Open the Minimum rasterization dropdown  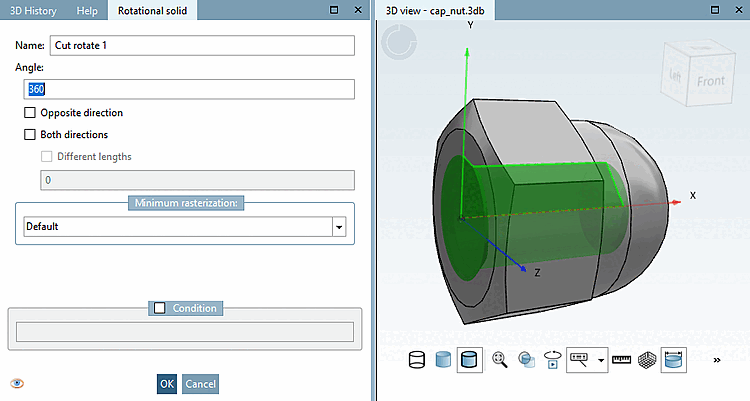[339, 227]
